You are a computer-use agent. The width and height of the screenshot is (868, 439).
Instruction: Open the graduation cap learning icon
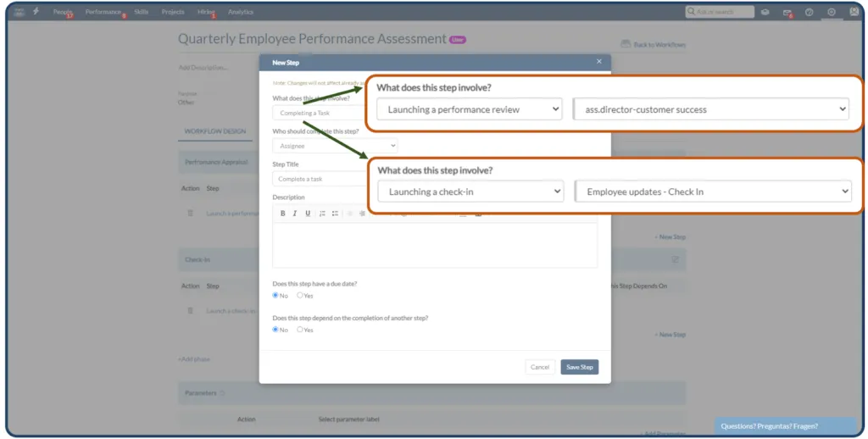tap(765, 12)
